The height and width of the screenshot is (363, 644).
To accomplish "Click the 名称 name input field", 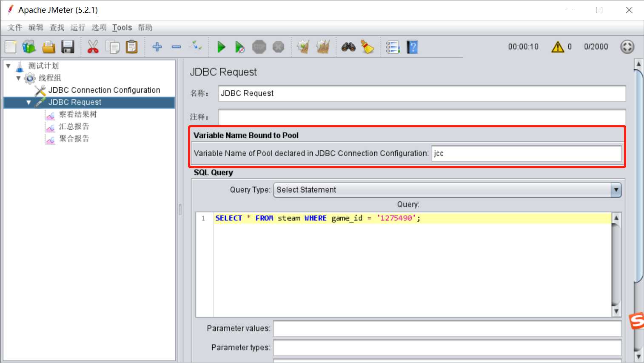I will coord(422,94).
